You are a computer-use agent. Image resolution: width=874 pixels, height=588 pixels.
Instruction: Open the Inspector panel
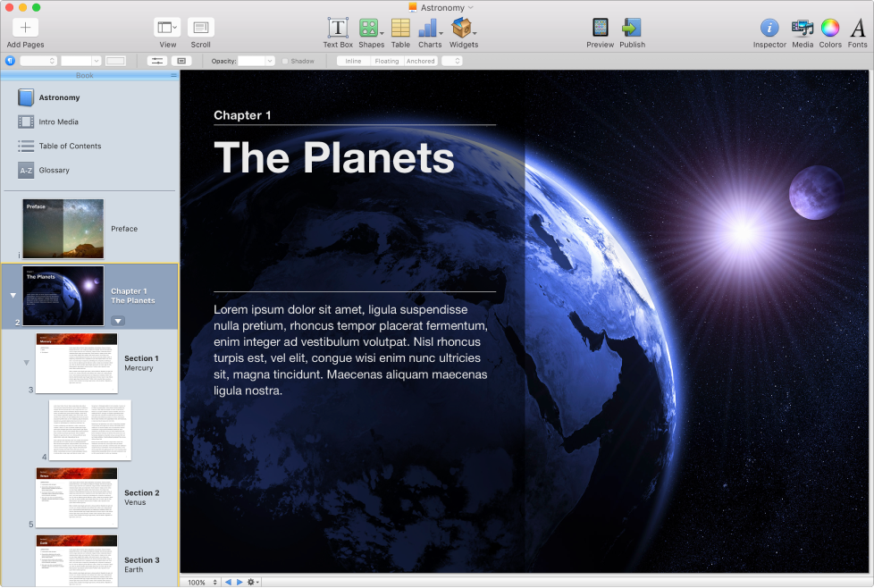(x=769, y=28)
